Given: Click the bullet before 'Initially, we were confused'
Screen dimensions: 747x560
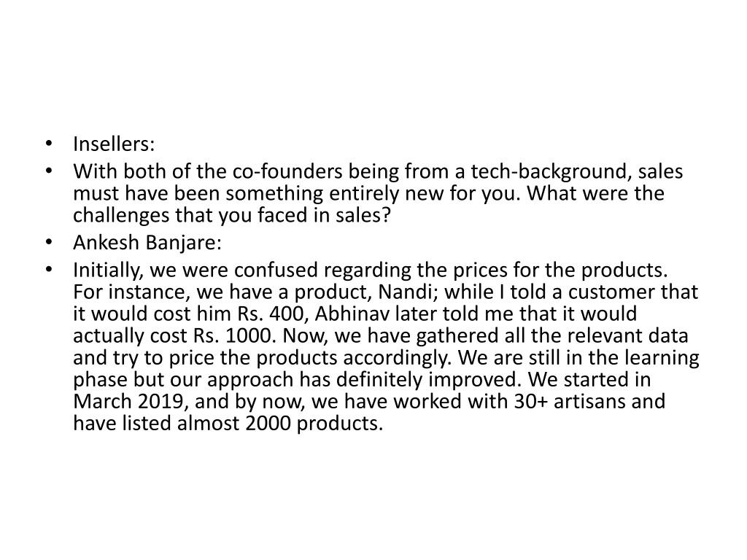Looking at the screenshot, I should (48, 270).
